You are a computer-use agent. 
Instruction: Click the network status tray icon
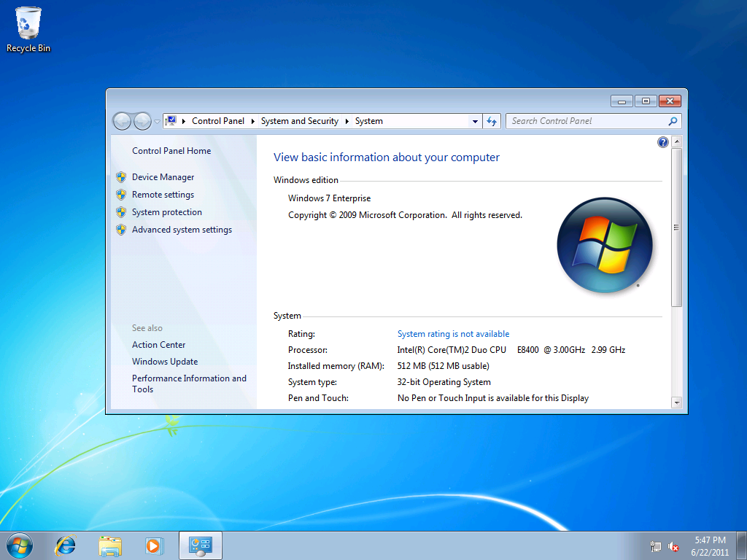coord(656,546)
